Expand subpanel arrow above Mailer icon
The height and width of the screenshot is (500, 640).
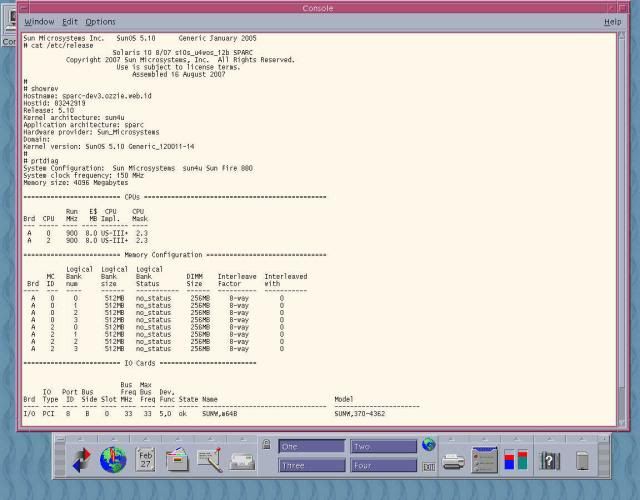(242, 439)
